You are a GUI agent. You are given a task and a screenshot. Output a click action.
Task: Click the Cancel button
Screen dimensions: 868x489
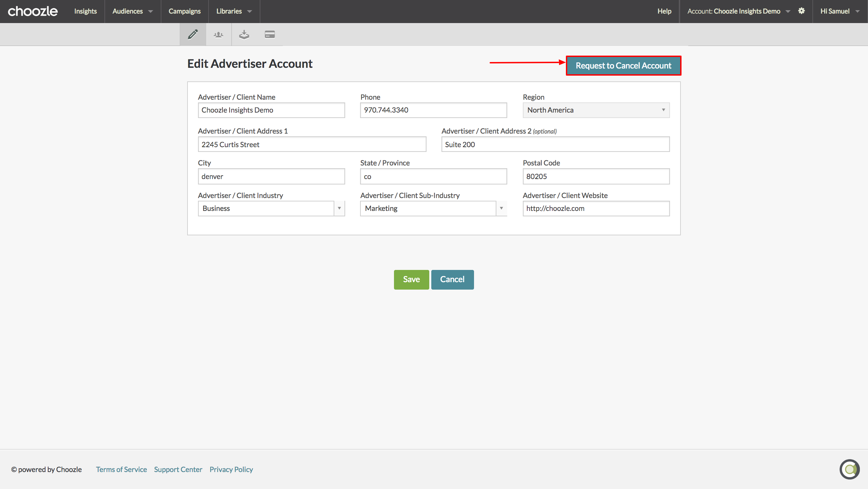point(452,279)
